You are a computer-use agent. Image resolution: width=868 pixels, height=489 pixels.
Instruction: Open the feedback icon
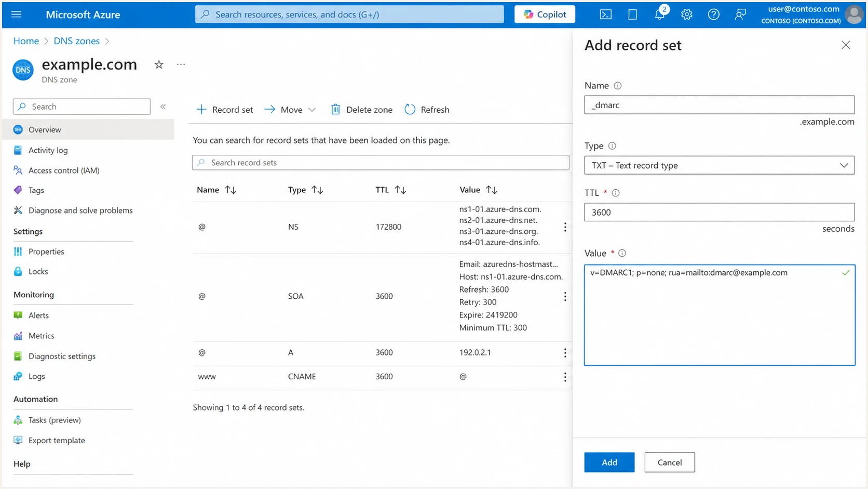tap(740, 15)
